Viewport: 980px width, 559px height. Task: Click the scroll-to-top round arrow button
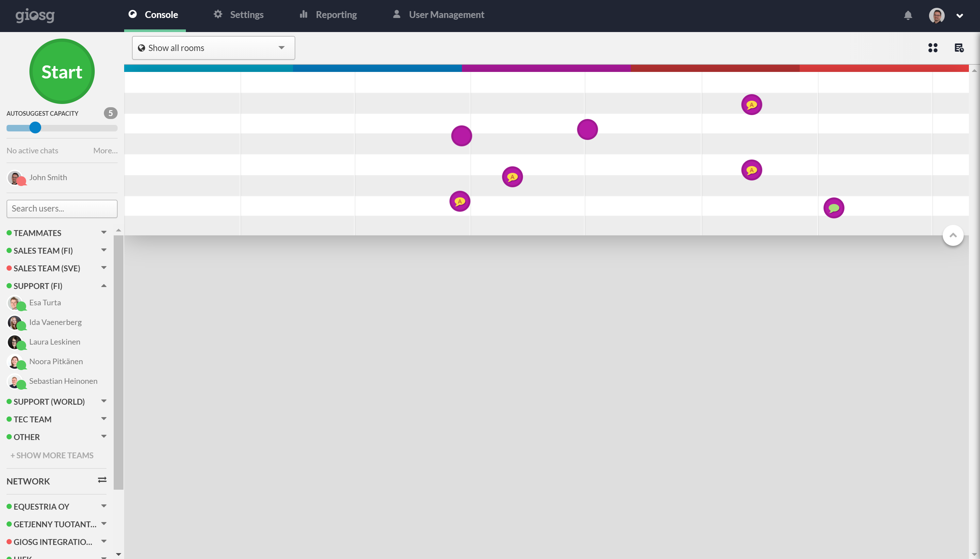(953, 235)
